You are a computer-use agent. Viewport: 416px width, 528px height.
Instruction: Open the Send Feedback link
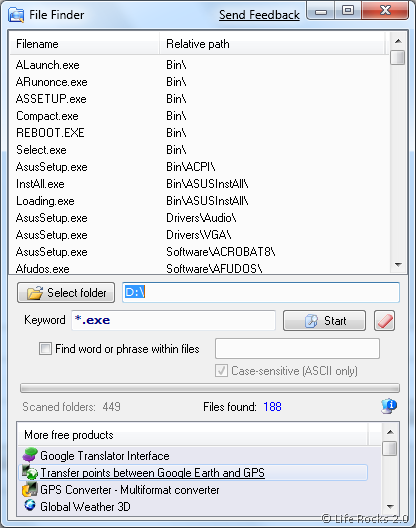pyautogui.click(x=259, y=15)
